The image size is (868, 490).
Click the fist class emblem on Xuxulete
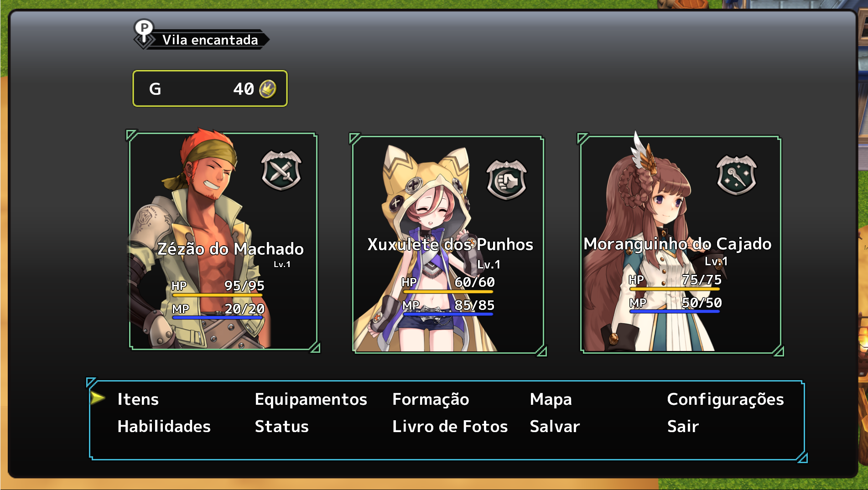(506, 180)
